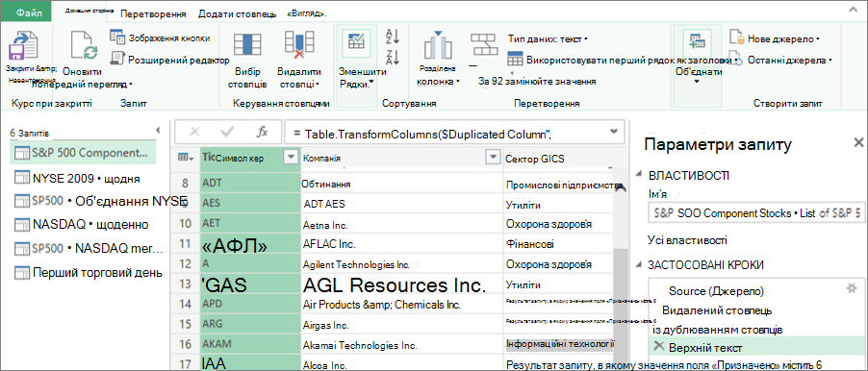Viewport: 868px width, 371px height.
Task: Click the Об'єднати icon
Action: tap(696, 42)
